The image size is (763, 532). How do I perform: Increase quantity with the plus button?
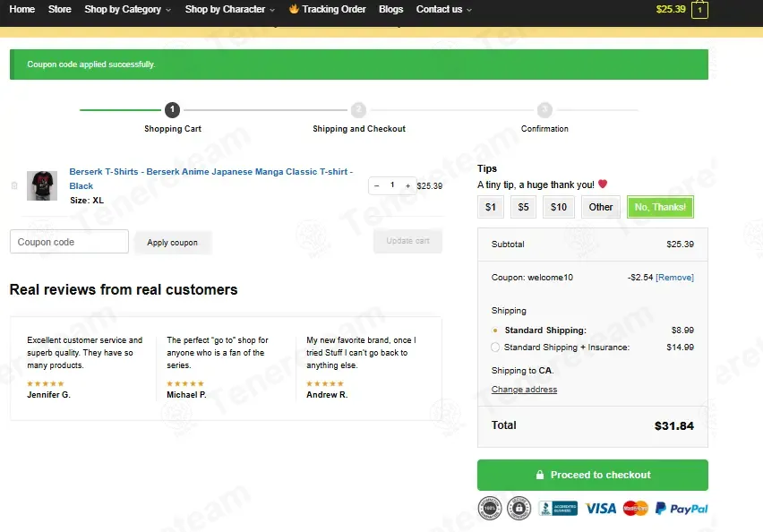(x=407, y=185)
